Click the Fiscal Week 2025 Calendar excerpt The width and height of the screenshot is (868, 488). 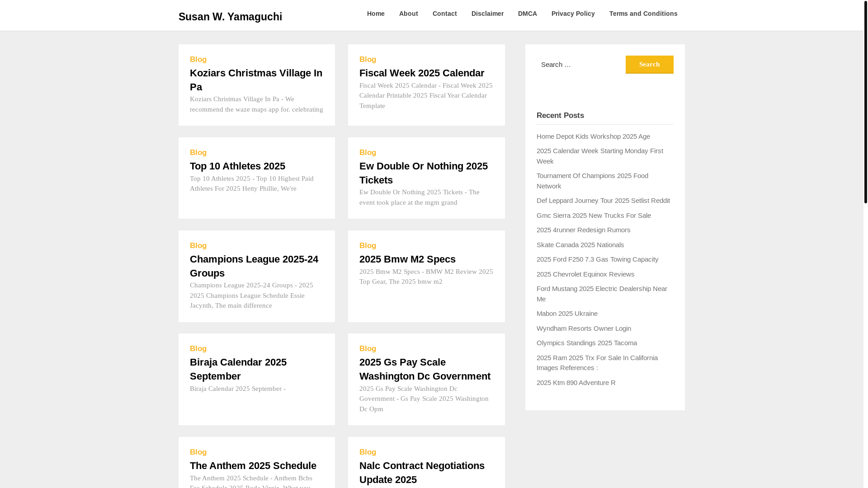pyautogui.click(x=426, y=95)
